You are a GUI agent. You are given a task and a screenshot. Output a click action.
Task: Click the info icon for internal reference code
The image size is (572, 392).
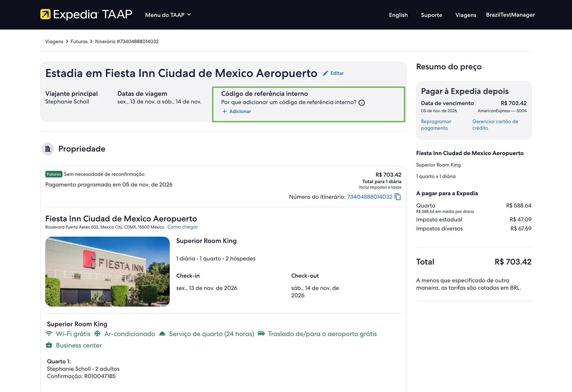(362, 103)
